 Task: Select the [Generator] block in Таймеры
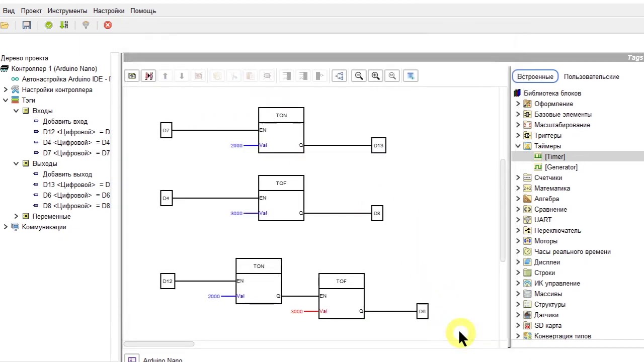pos(561,167)
